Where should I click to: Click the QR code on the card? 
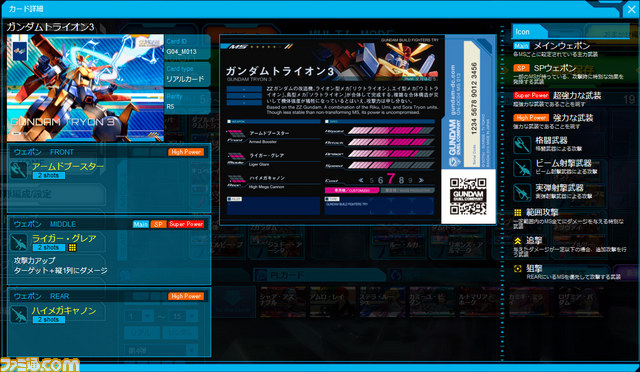pos(468,196)
